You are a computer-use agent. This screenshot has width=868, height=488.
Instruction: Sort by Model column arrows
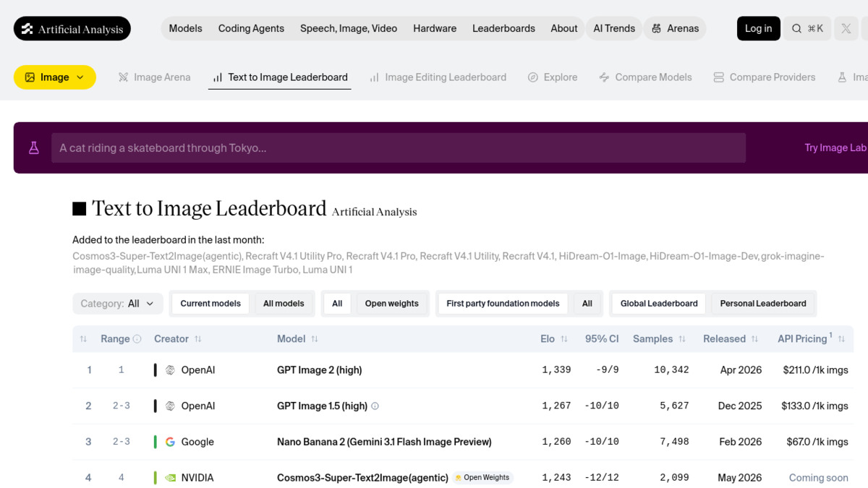315,339
